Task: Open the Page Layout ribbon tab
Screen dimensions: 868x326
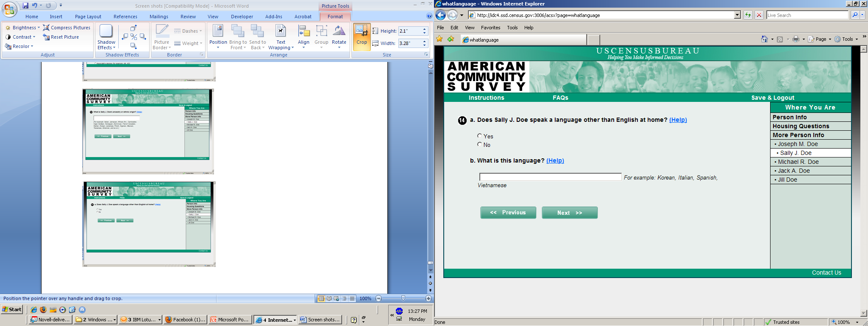Action: [x=88, y=17]
